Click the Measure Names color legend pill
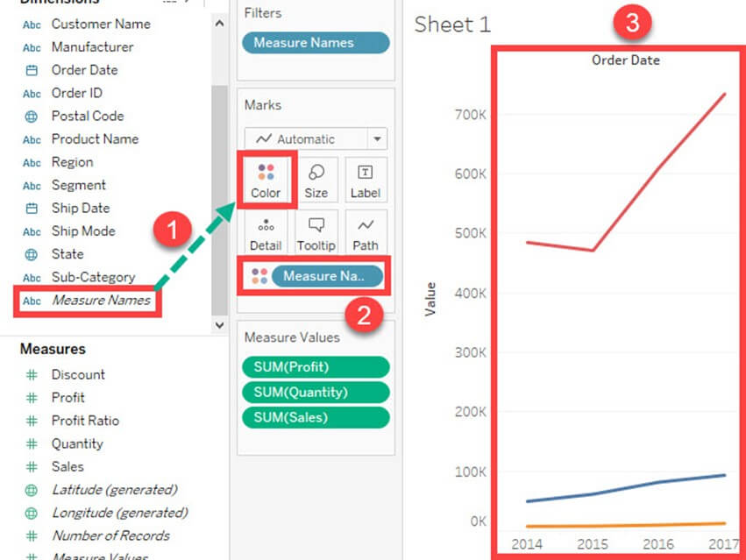Image resolution: width=746 pixels, height=560 pixels. point(326,276)
